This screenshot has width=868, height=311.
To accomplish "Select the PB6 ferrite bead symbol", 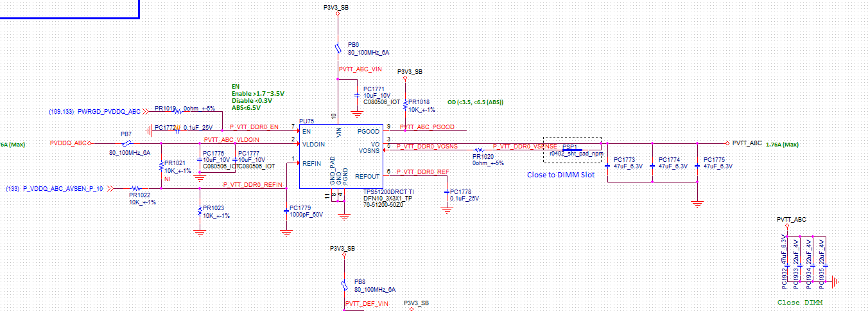I will point(337,48).
